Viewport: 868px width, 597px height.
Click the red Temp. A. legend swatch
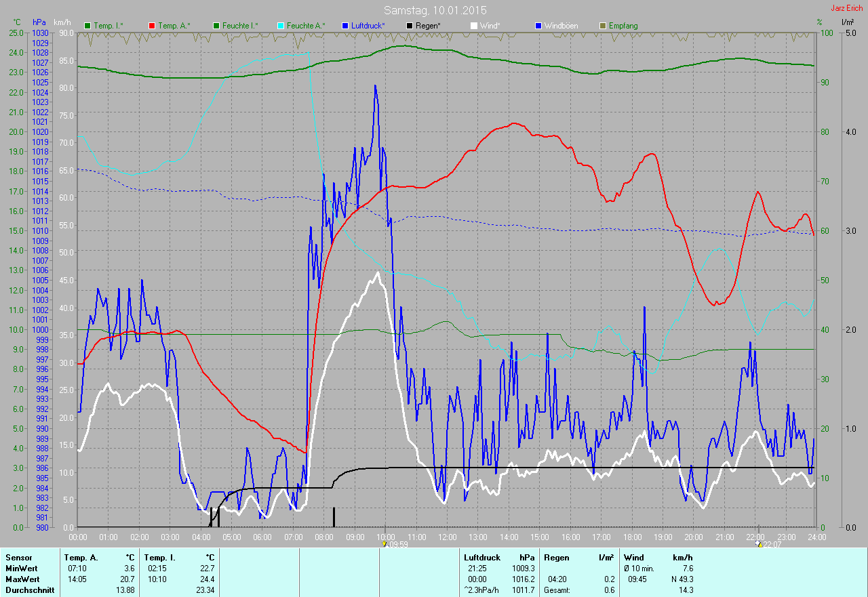[152, 26]
